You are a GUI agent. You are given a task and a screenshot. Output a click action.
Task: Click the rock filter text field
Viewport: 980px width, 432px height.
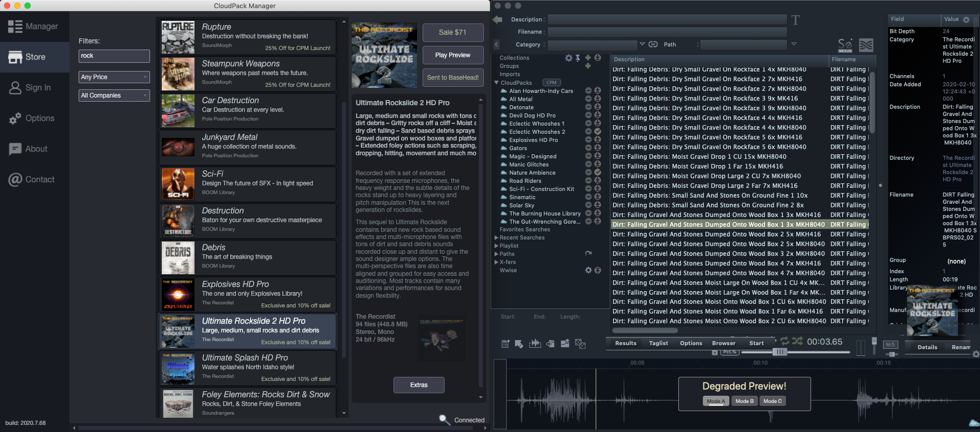click(x=114, y=56)
